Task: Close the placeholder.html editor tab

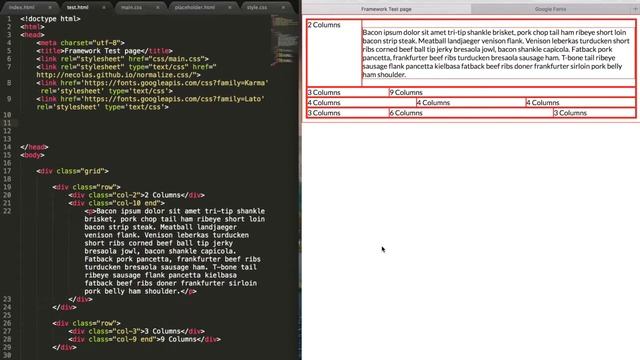Action: pos(230,7)
